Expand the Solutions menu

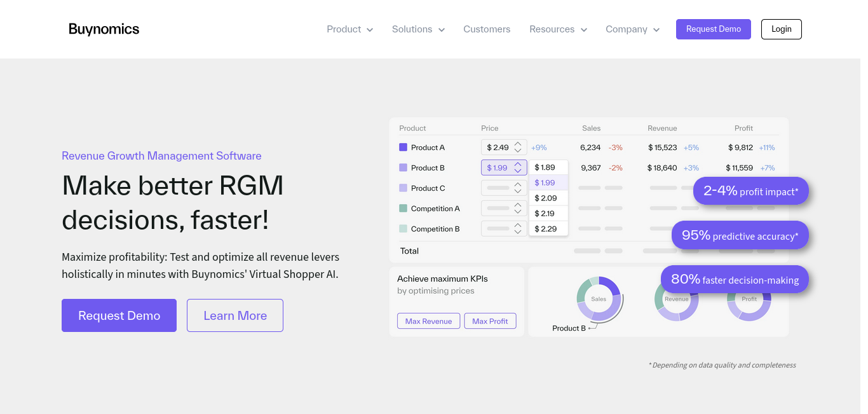[418, 29]
